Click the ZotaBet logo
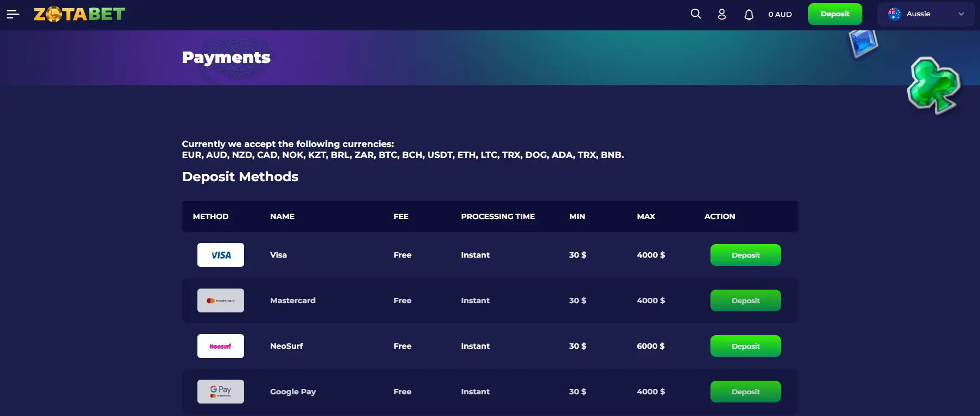 click(79, 14)
